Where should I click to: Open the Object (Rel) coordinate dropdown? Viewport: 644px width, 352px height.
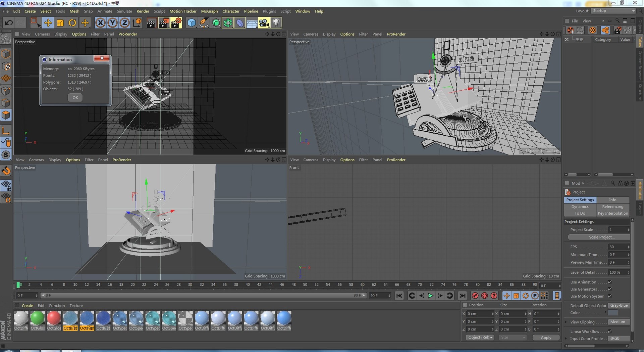click(480, 338)
